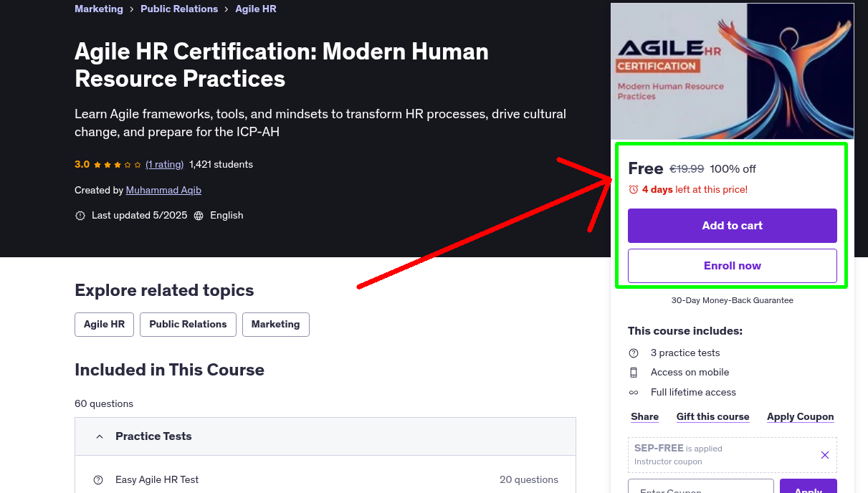Collapse the Practice Tests section chevron
This screenshot has width=868, height=493.
pos(100,436)
